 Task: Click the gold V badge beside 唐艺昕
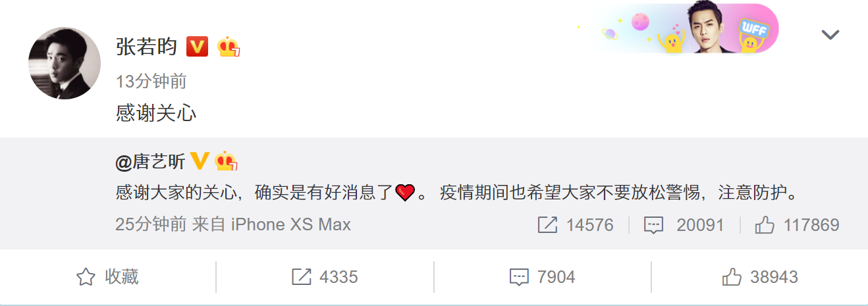200,161
